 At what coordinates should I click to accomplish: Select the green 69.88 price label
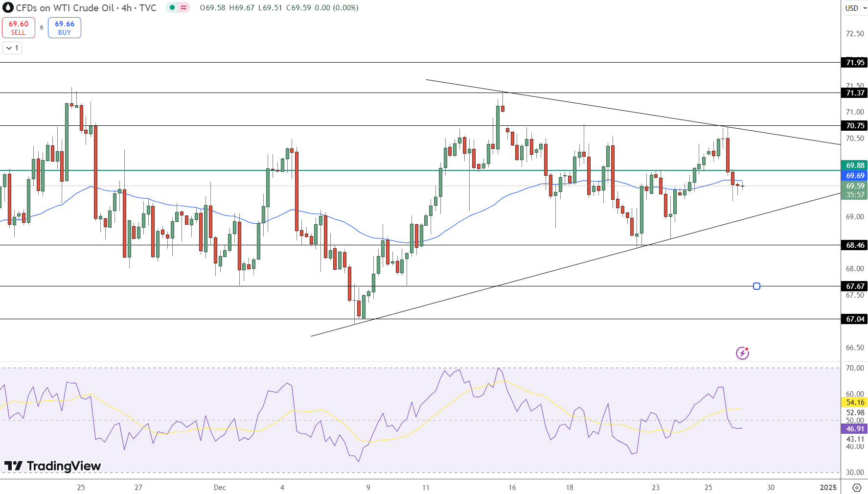click(855, 165)
